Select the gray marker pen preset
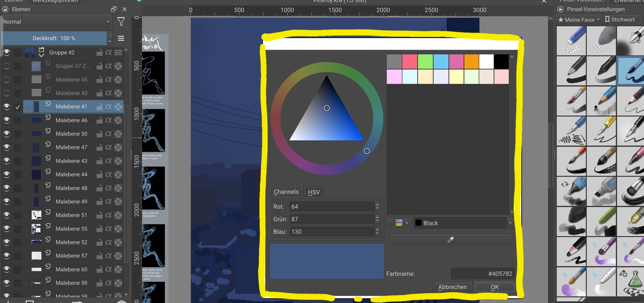The image size is (644, 303). (x=601, y=191)
